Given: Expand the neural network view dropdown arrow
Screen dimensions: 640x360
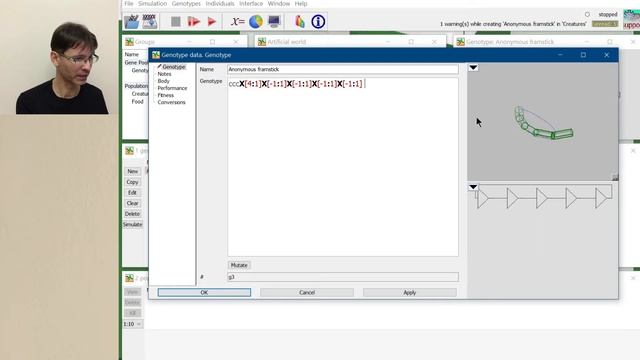Looking at the screenshot, I should click(473, 187).
